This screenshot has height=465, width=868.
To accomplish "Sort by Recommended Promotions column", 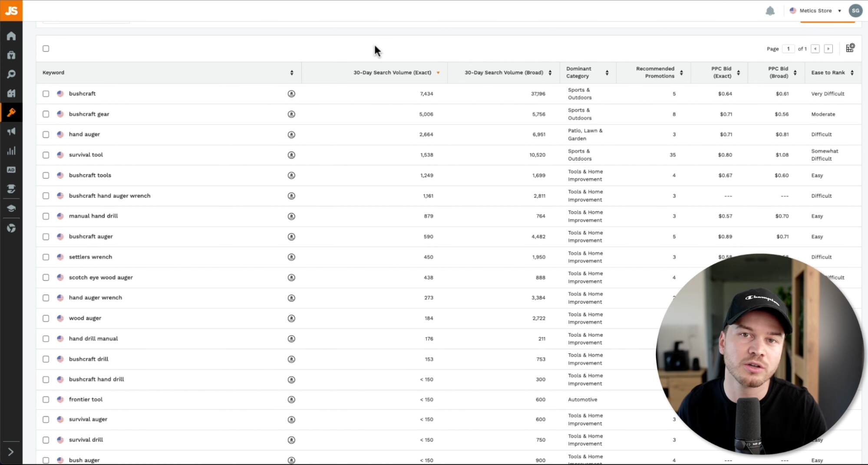I will (x=681, y=73).
